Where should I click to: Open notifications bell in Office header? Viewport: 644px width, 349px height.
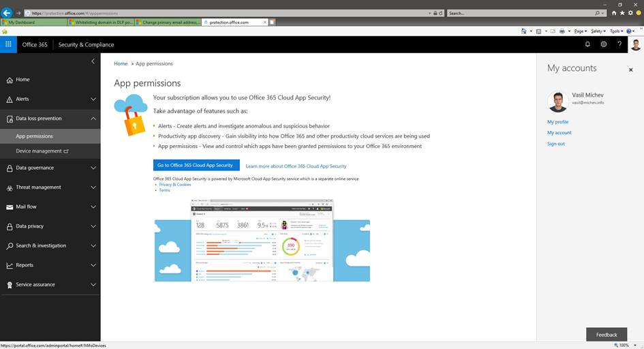tap(587, 44)
